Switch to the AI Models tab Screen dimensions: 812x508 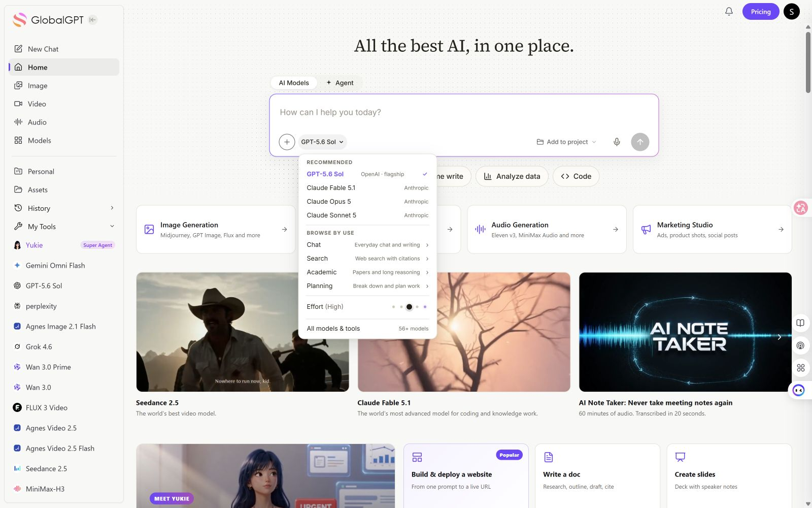click(x=294, y=83)
